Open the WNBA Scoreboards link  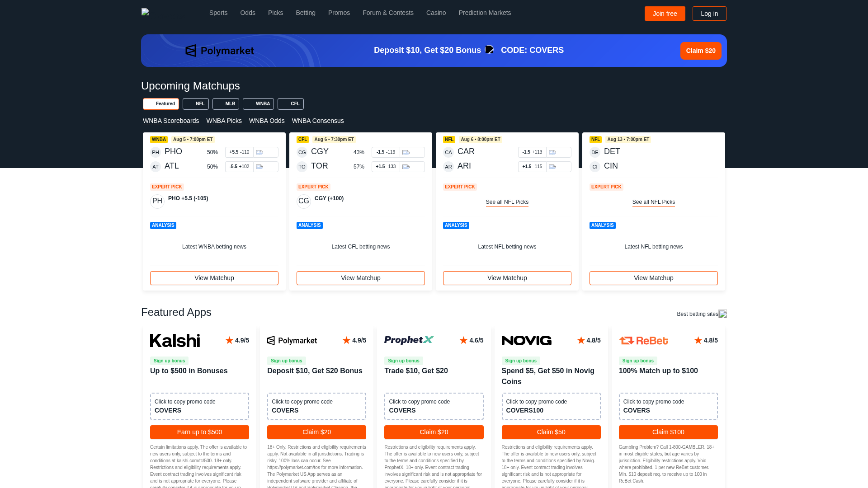171,121
